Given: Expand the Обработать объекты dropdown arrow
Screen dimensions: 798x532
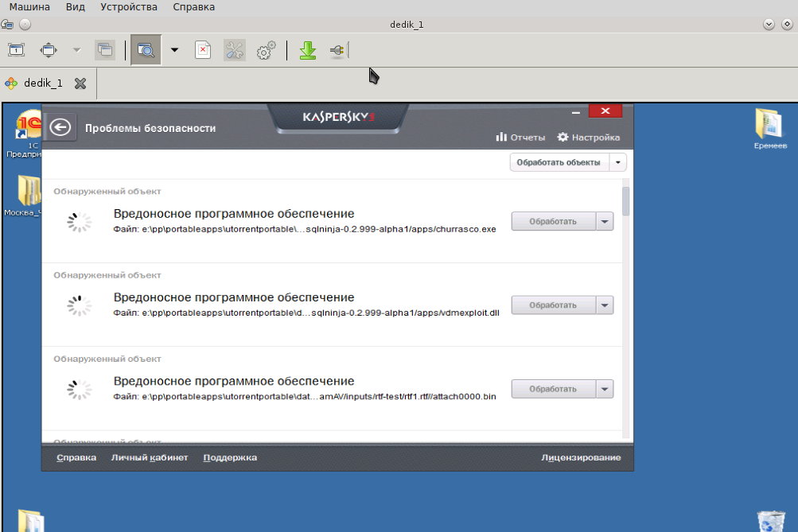Looking at the screenshot, I should 618,163.
